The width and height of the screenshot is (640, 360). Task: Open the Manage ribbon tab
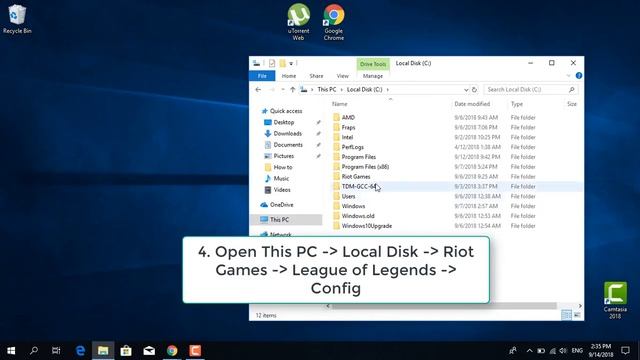[x=373, y=76]
